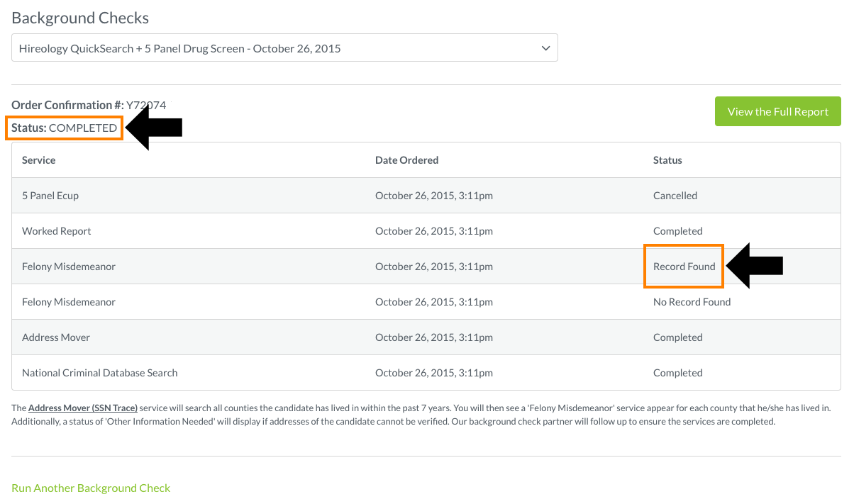Click the date ordered for Worked Report

tap(434, 231)
